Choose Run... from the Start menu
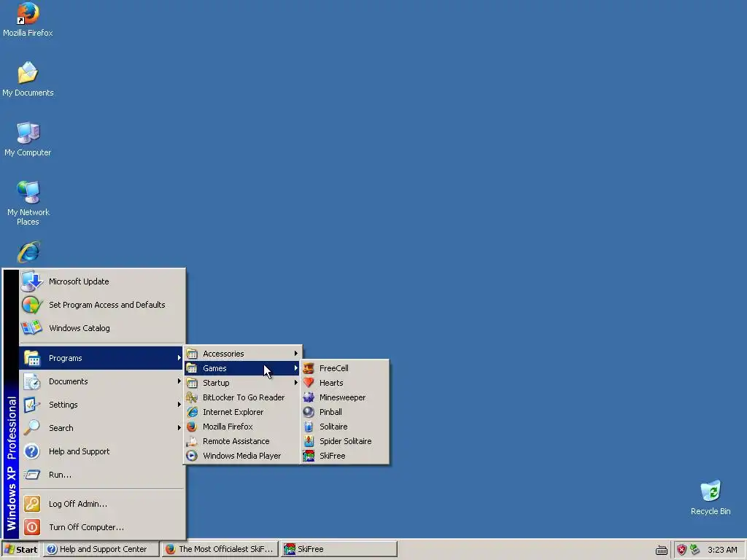Screen dimensions: 747x560 point(101,474)
